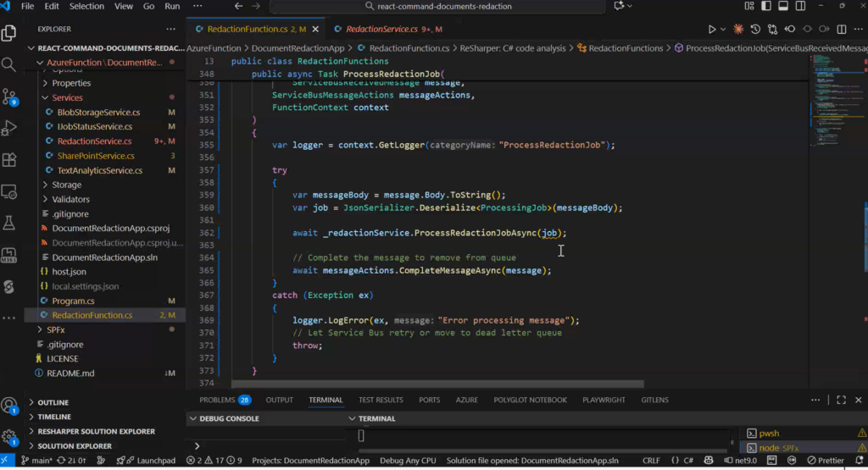Open the Testing flask icon

(x=9, y=224)
